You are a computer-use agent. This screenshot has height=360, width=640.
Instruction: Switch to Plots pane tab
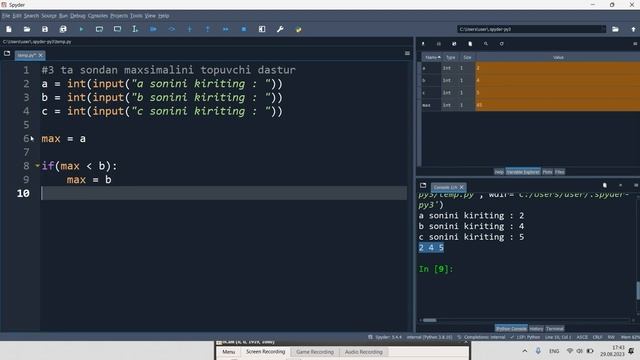547,172
